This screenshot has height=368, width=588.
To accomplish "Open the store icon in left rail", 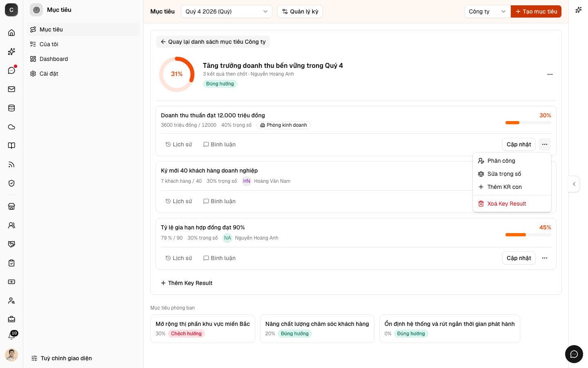I will coord(11,206).
